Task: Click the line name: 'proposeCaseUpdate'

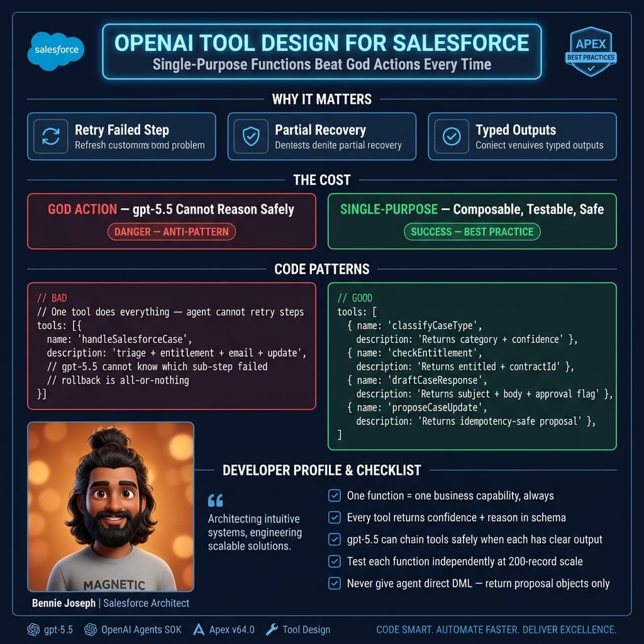Action: point(416,408)
